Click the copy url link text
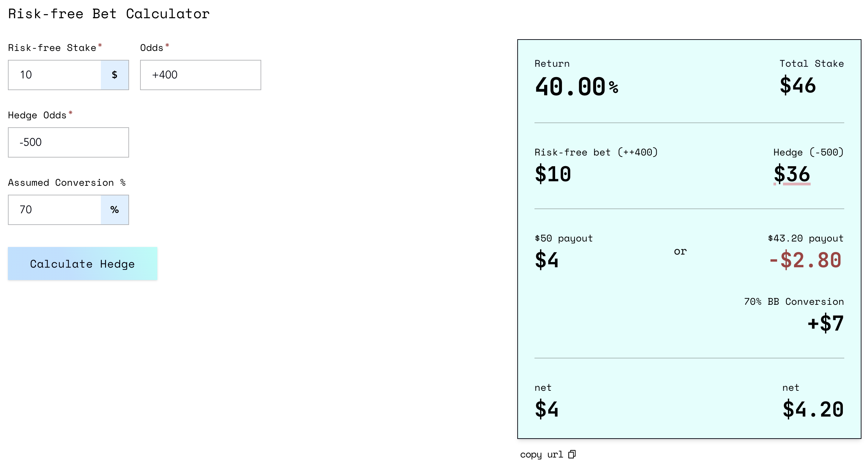Screen dimensions: 868x463 pos(541,454)
